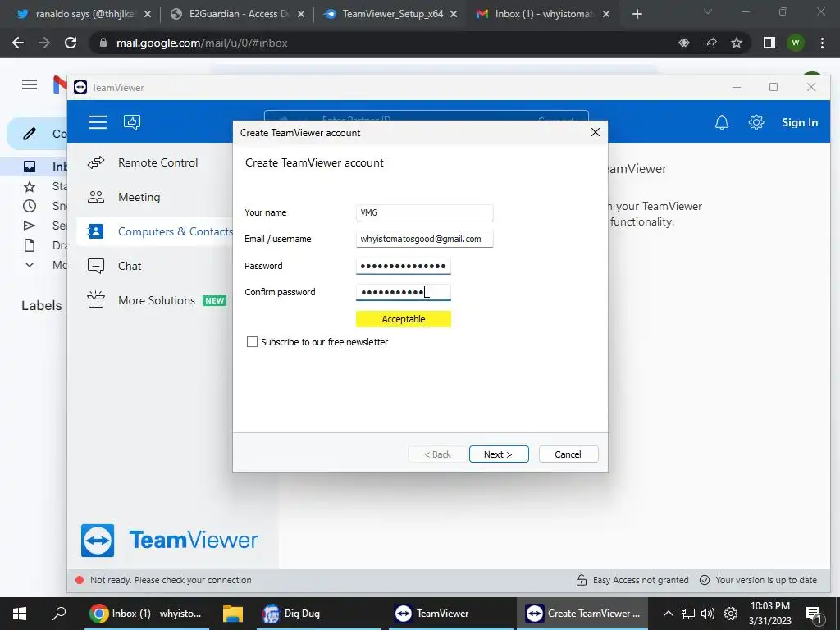Click the Email / username field

(x=424, y=239)
